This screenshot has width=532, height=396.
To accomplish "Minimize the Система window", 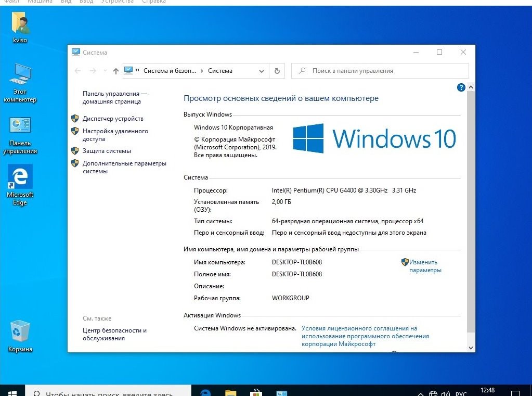I will [x=416, y=52].
